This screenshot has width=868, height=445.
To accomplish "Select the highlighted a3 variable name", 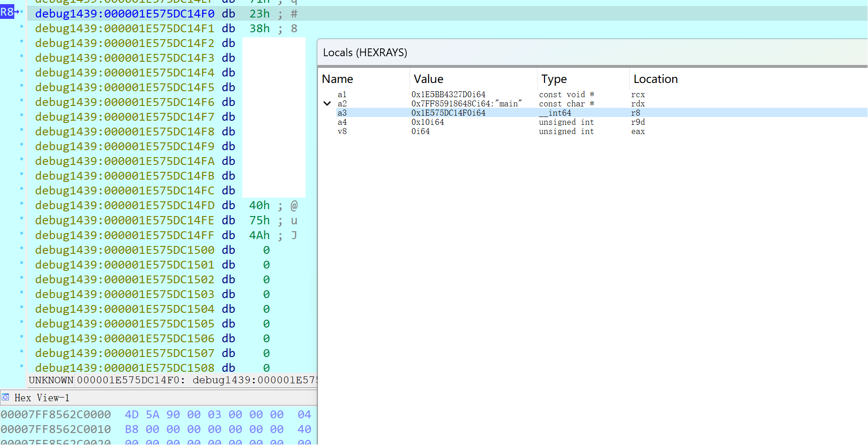I will tap(342, 113).
